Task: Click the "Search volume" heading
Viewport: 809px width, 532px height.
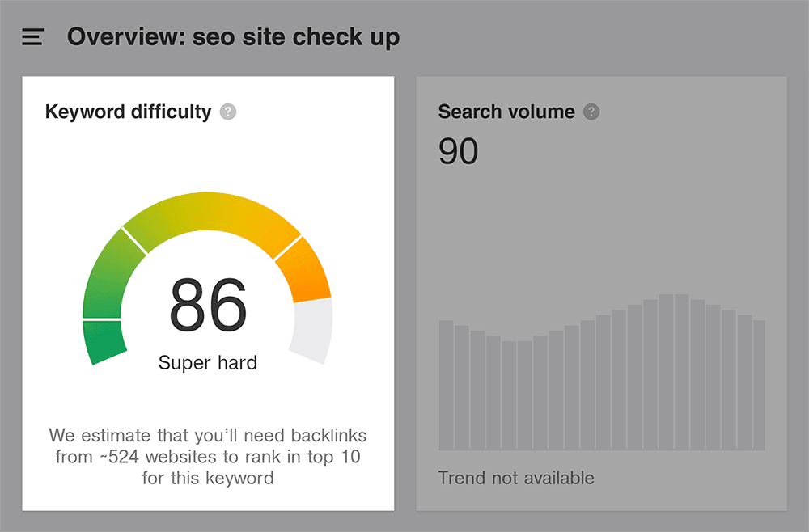Action: 506,112
